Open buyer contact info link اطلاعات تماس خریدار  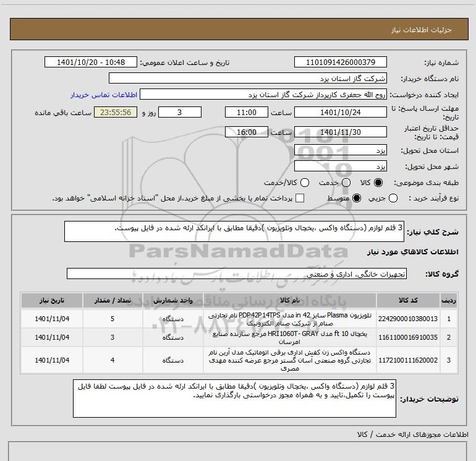(104, 95)
